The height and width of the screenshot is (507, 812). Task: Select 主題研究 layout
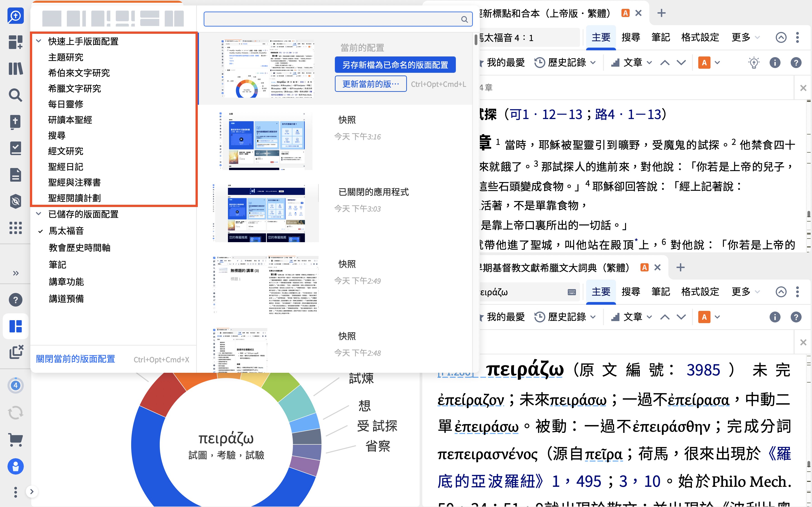[66, 57]
